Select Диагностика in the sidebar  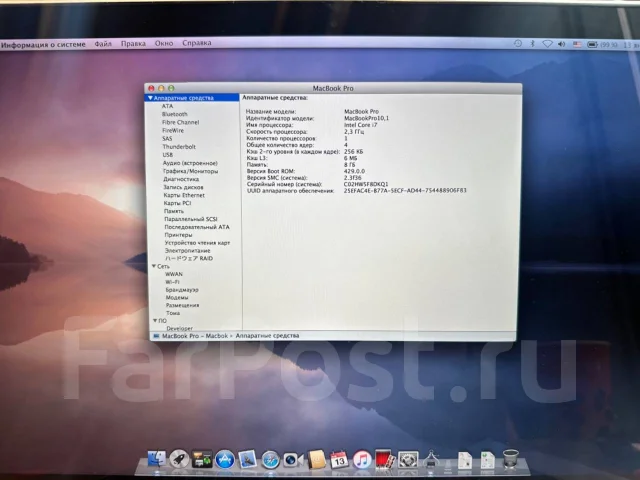point(181,179)
